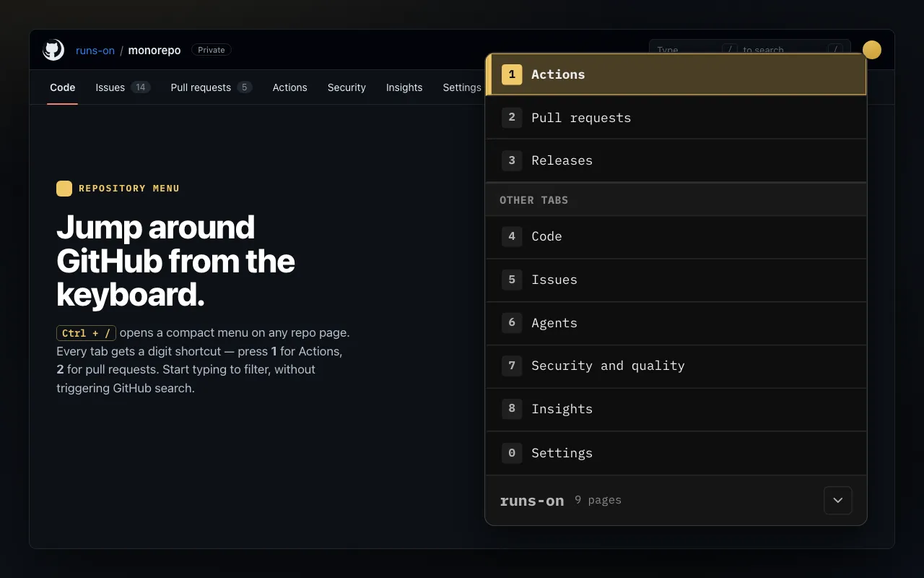Open the user avatar in header
This screenshot has width=924, height=578.
pyautogui.click(x=872, y=50)
